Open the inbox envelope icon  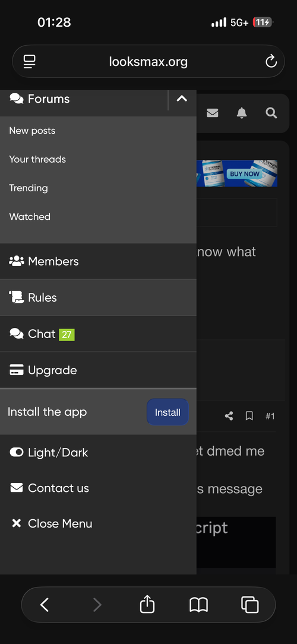tap(213, 113)
